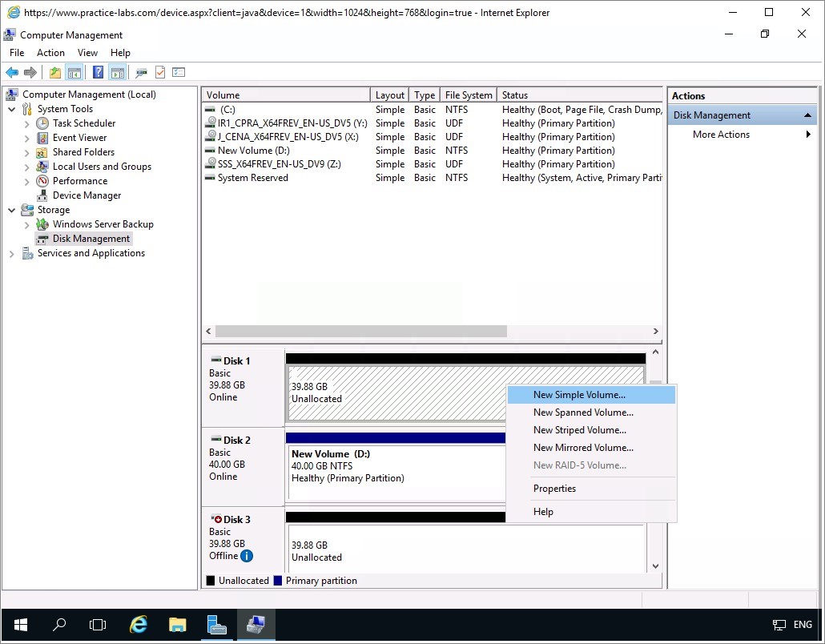The image size is (825, 644).
Task: Click the blue Help question mark icon
Action: pos(98,73)
